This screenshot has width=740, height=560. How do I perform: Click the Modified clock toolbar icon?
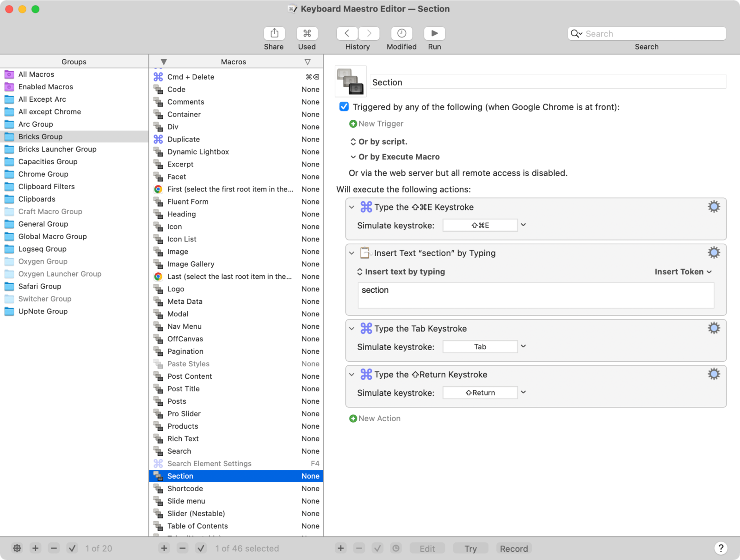click(401, 34)
